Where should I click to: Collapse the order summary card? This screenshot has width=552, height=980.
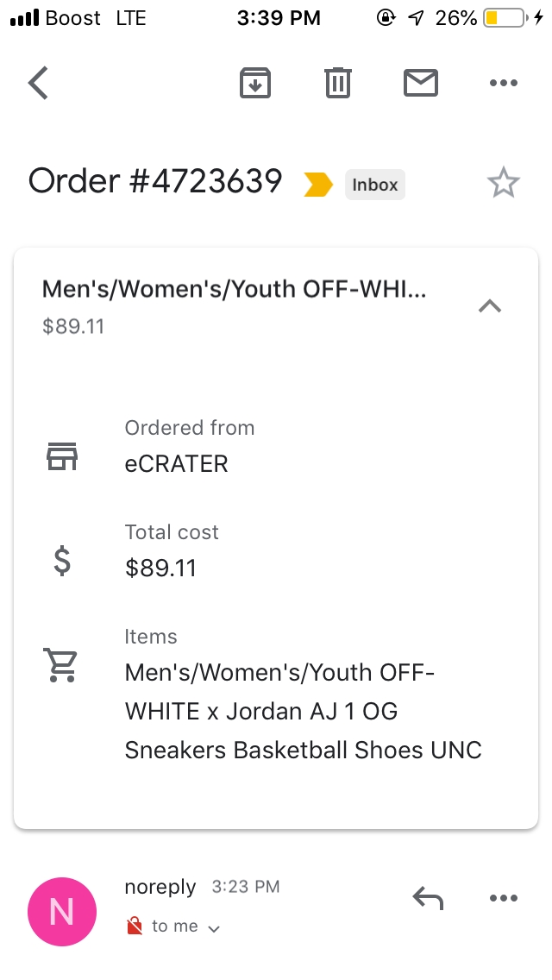(489, 305)
